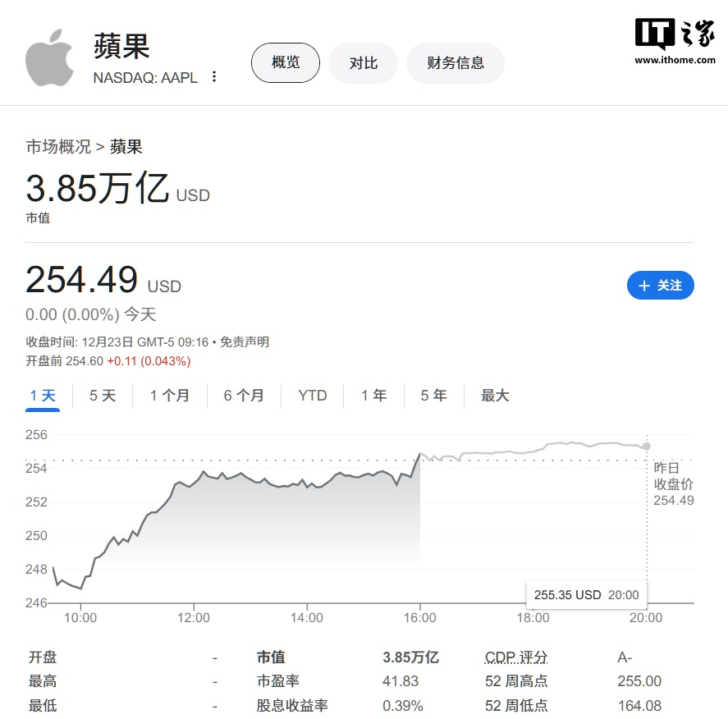
Task: Switch to the 对比 tab
Action: pos(363,63)
